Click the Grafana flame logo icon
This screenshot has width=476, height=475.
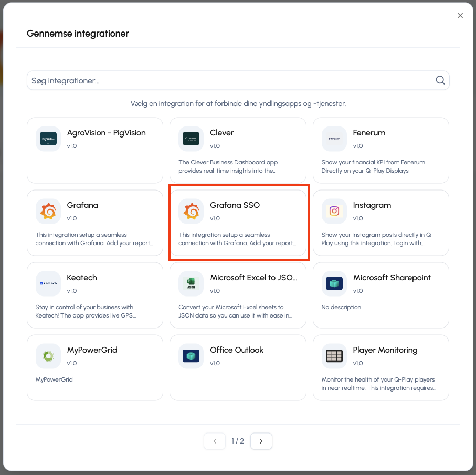tap(48, 211)
